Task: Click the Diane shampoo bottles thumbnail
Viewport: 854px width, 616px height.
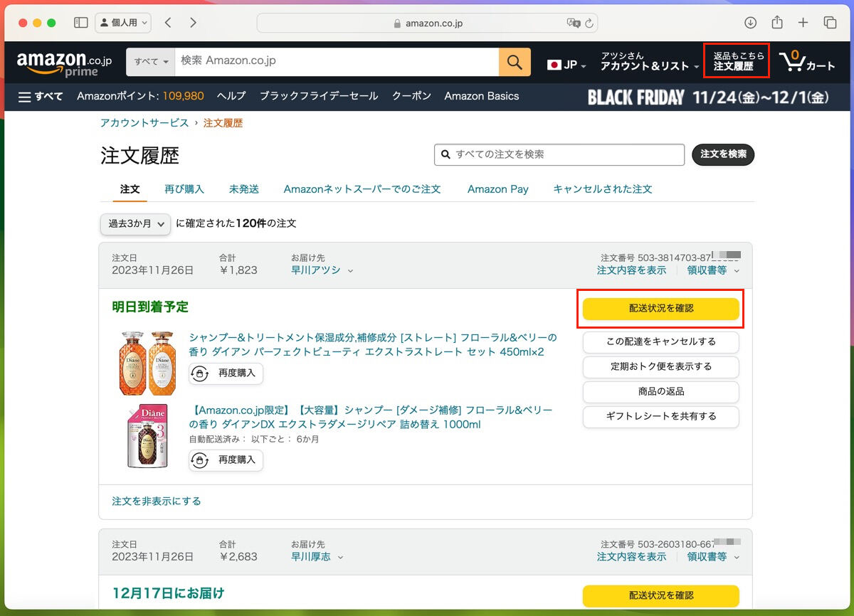Action: [x=147, y=362]
